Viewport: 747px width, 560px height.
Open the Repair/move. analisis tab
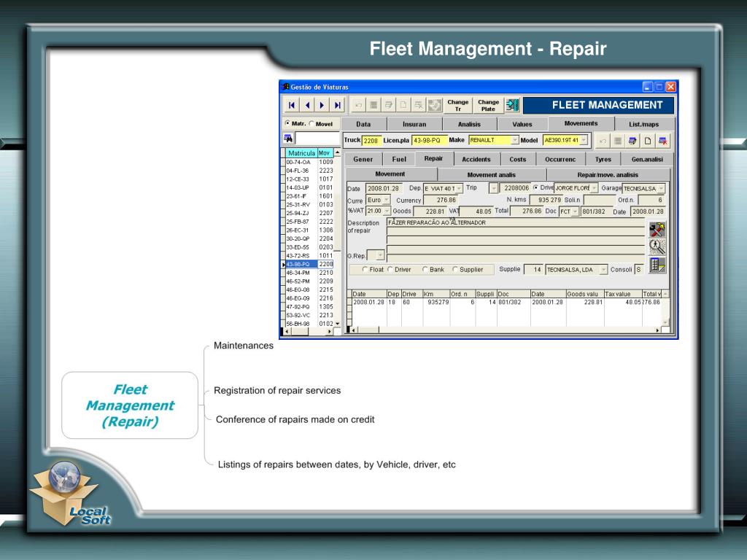click(608, 175)
